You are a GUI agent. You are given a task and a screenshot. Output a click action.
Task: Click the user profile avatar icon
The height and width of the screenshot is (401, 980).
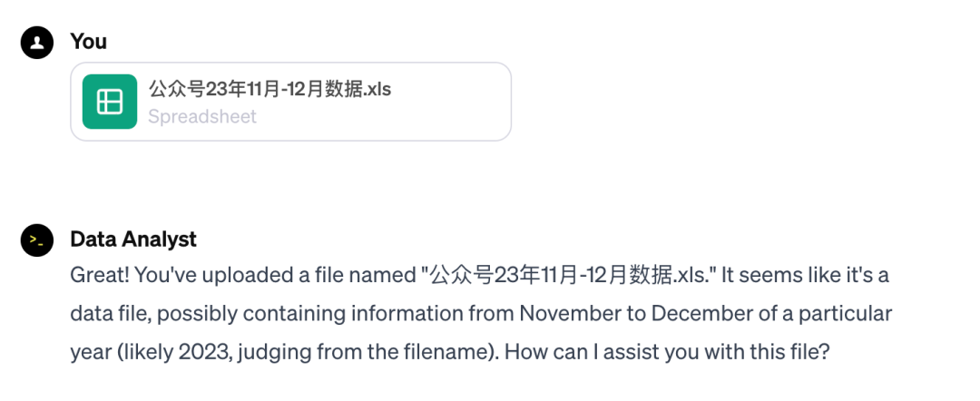pyautogui.click(x=37, y=43)
